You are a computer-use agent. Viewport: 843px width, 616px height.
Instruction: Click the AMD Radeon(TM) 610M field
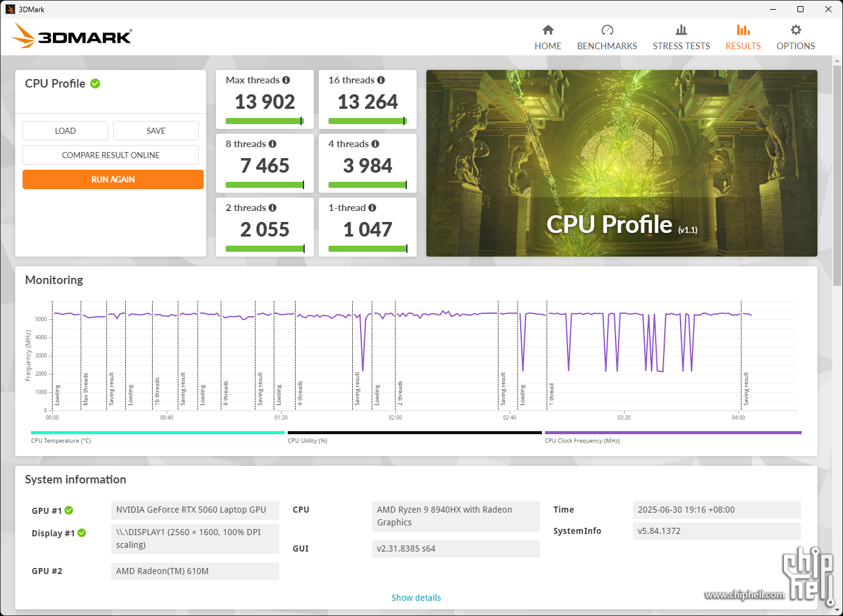point(195,571)
